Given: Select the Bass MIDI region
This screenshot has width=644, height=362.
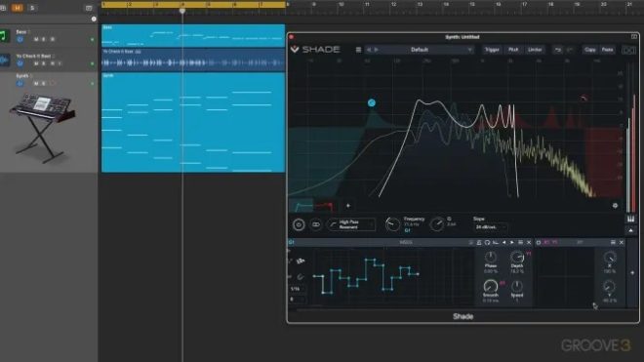Looking at the screenshot, I should point(193,36).
